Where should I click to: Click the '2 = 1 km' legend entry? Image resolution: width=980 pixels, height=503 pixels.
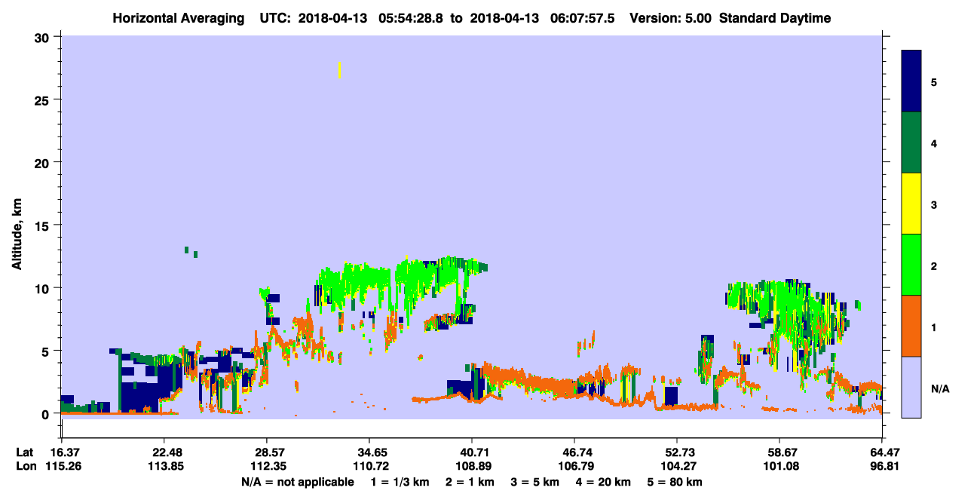click(x=470, y=482)
